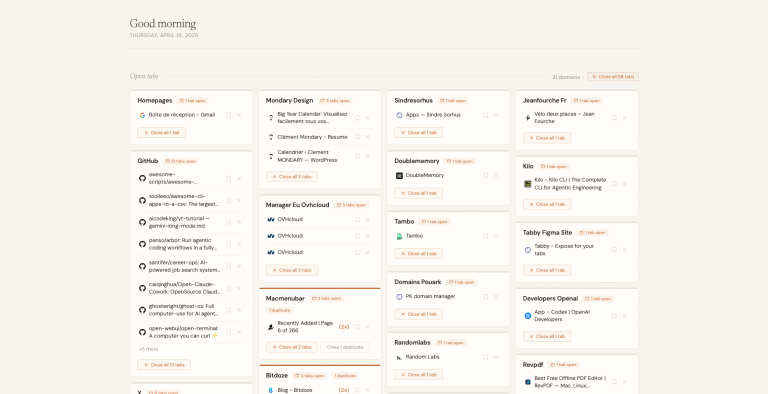Bookmark the aicodeking yt-tutorial tab
This screenshot has height=394, width=768.
[x=228, y=222]
